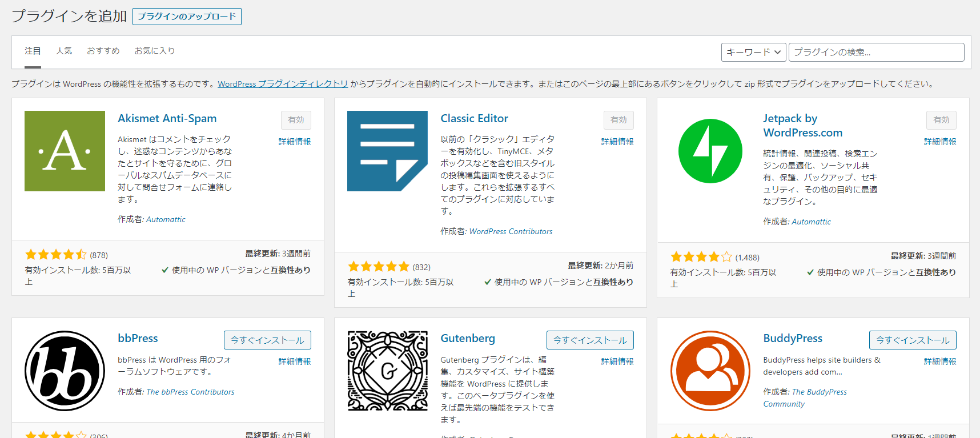The width and height of the screenshot is (980, 438).
Task: Open the WordPress プラグインディレクトリ link
Action: click(x=283, y=84)
